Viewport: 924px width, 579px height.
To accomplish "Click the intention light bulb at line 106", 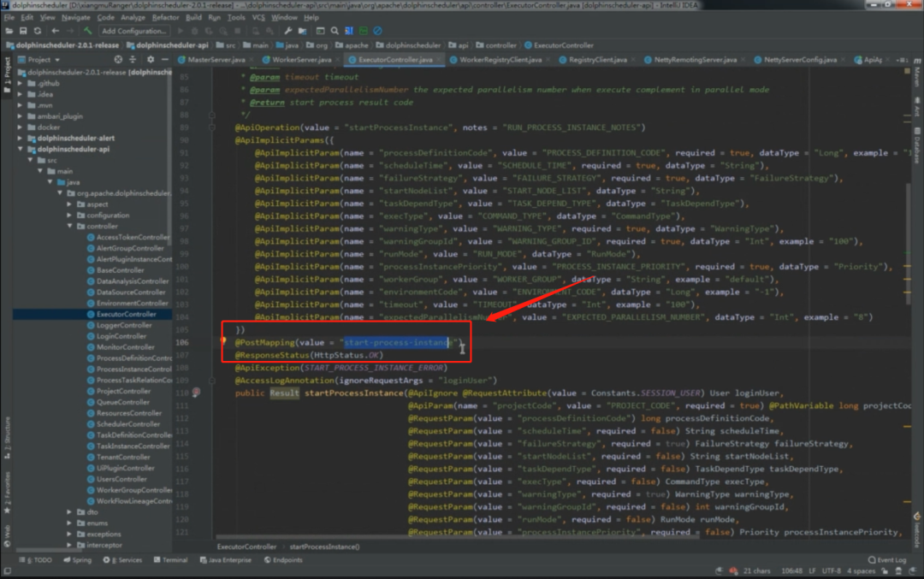I will [222, 341].
